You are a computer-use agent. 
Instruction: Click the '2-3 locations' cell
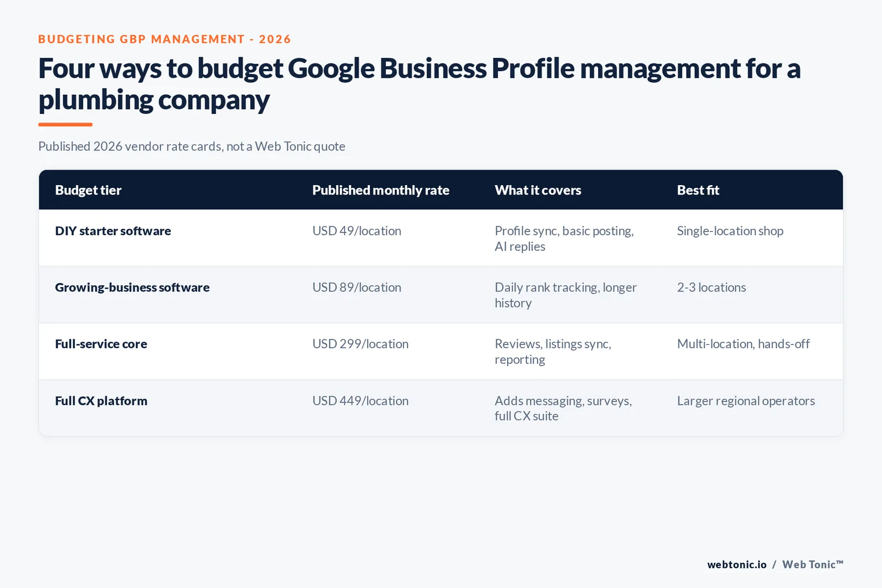712,288
